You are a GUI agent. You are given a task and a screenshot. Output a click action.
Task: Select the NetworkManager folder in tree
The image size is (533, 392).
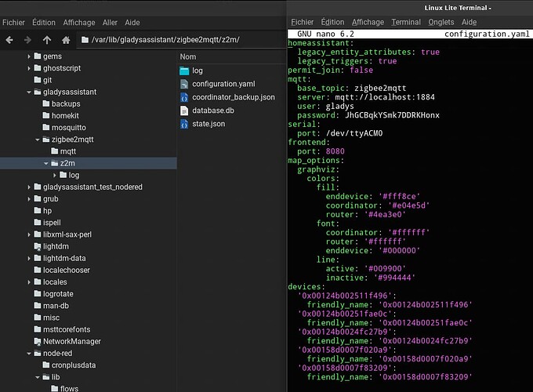tap(71, 341)
